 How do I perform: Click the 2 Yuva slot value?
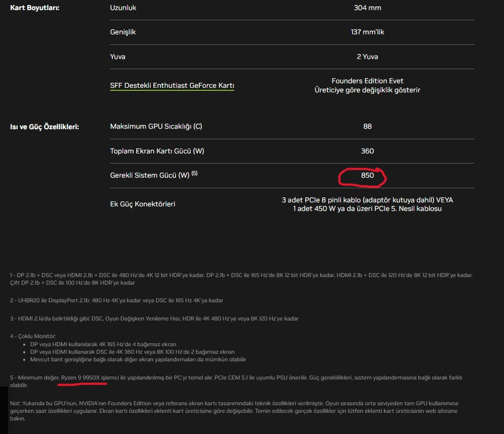[367, 57]
